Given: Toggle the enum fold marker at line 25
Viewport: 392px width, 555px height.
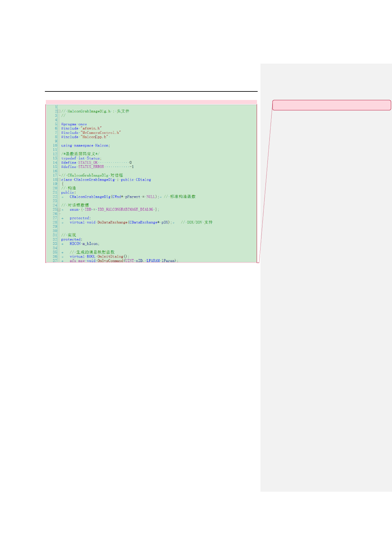Looking at the screenshot, I should (59, 209).
